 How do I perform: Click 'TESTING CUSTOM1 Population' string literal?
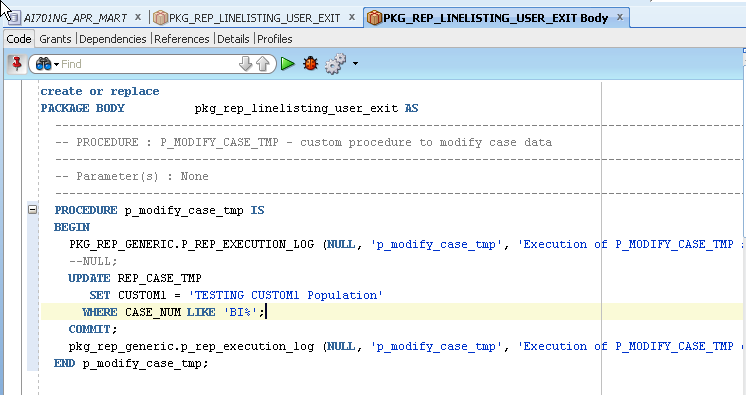(286, 296)
